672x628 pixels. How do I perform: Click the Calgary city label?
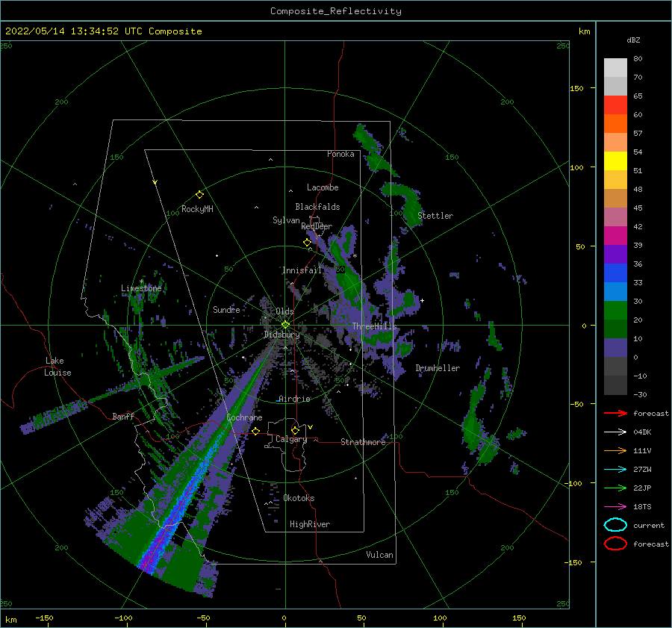click(291, 439)
